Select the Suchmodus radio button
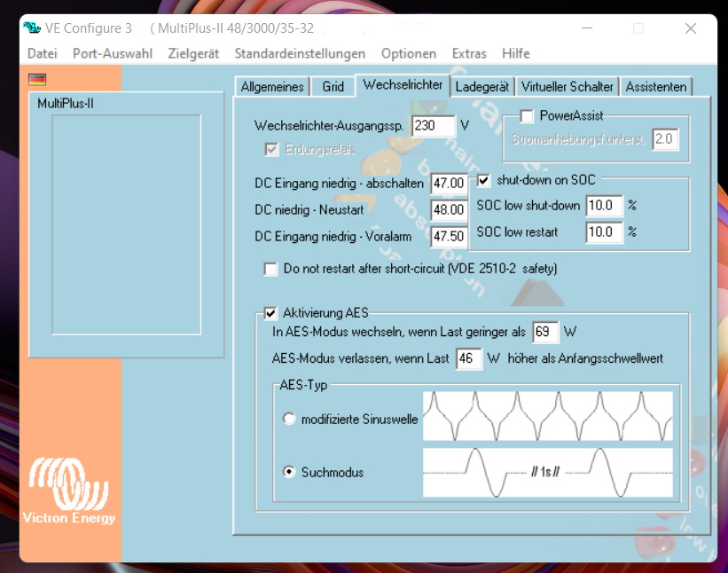Viewport: 728px width, 573px height. point(289,472)
